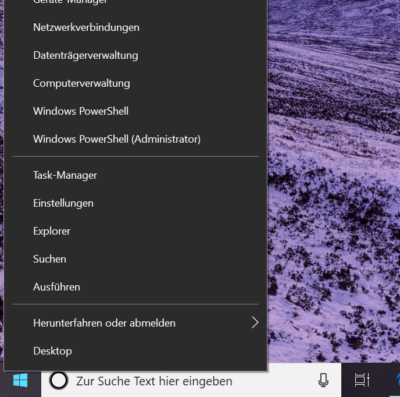The image size is (400, 397).
Task: Open Datenträgerverwaltung
Action: click(135, 55)
